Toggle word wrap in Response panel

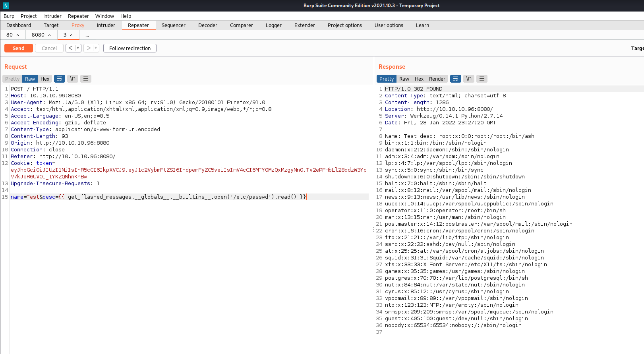pyautogui.click(x=456, y=79)
